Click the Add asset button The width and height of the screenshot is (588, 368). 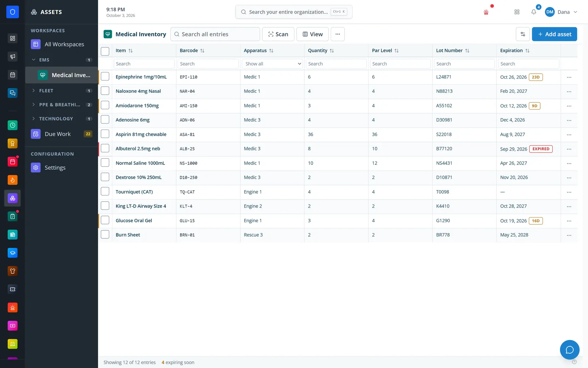coord(554,34)
